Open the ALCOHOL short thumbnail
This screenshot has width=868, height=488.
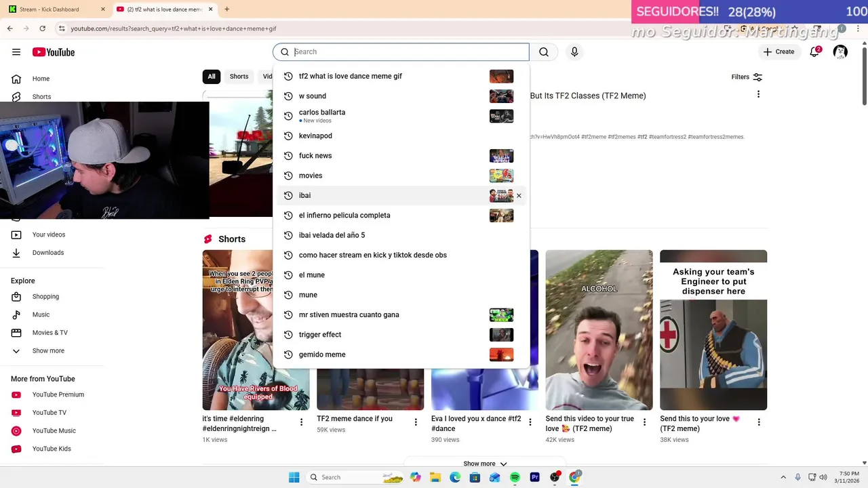pos(599,330)
